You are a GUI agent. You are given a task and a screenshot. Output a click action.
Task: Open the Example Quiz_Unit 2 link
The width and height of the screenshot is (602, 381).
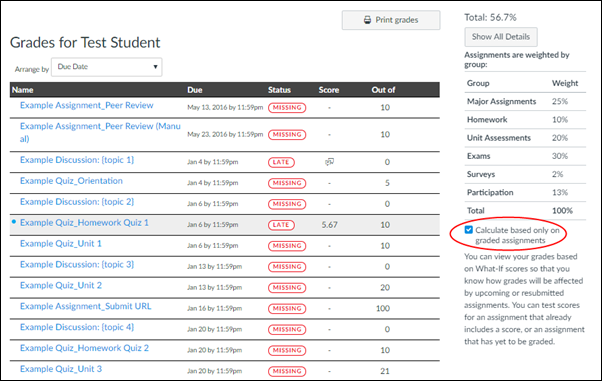pyautogui.click(x=61, y=285)
